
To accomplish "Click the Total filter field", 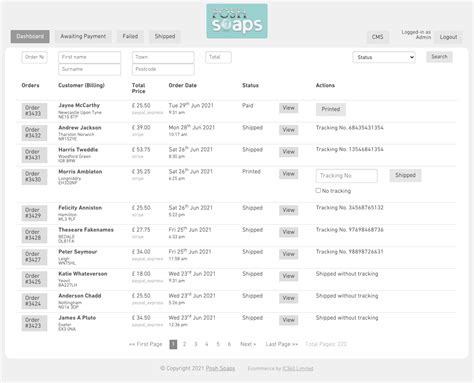I will click(x=218, y=57).
